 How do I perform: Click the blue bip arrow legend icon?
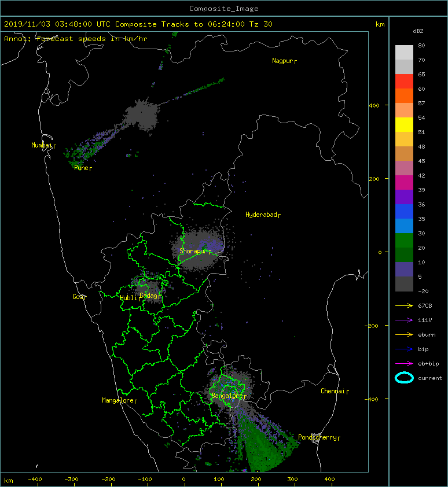[x=404, y=349]
